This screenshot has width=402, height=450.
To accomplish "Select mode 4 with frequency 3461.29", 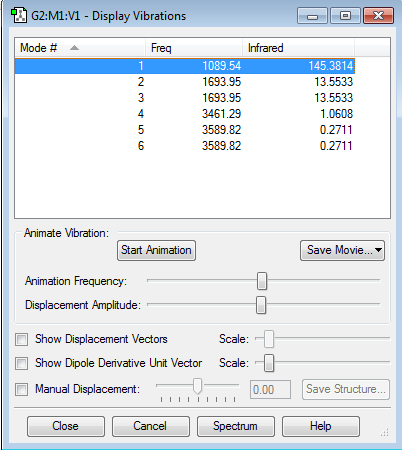I will click(185, 114).
